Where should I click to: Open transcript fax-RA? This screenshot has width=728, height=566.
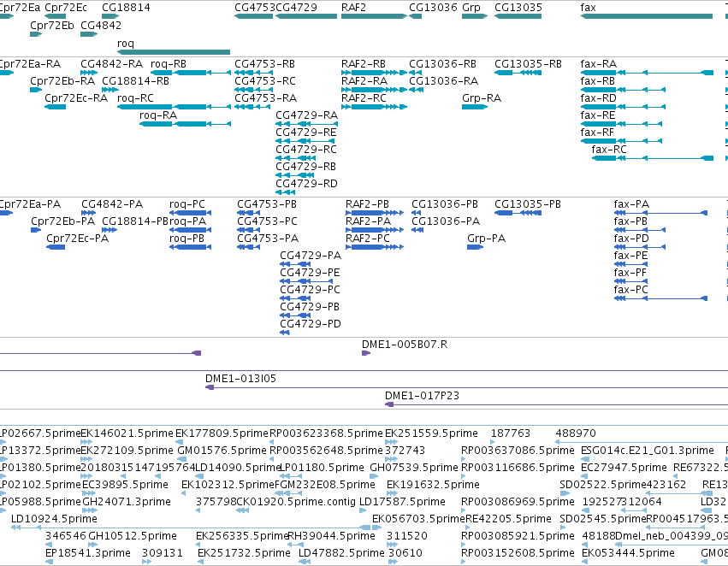pos(599,64)
